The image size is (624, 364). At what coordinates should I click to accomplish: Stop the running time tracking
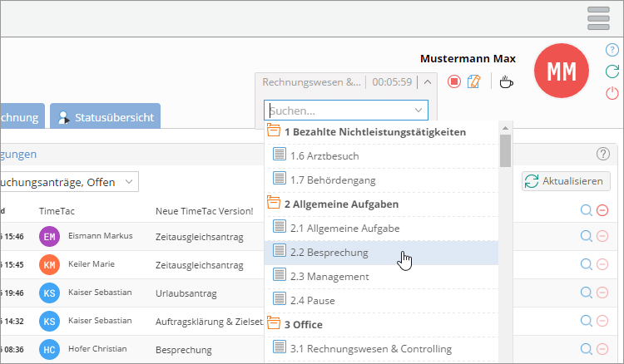453,81
